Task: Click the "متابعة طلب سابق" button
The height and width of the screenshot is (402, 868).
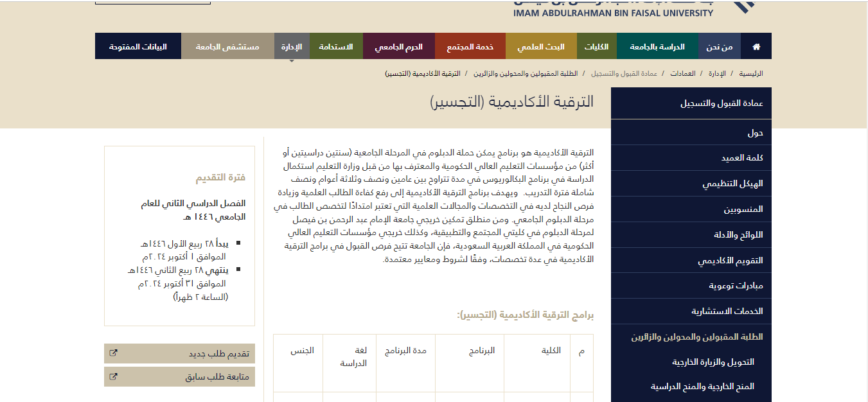Action: pyautogui.click(x=179, y=377)
